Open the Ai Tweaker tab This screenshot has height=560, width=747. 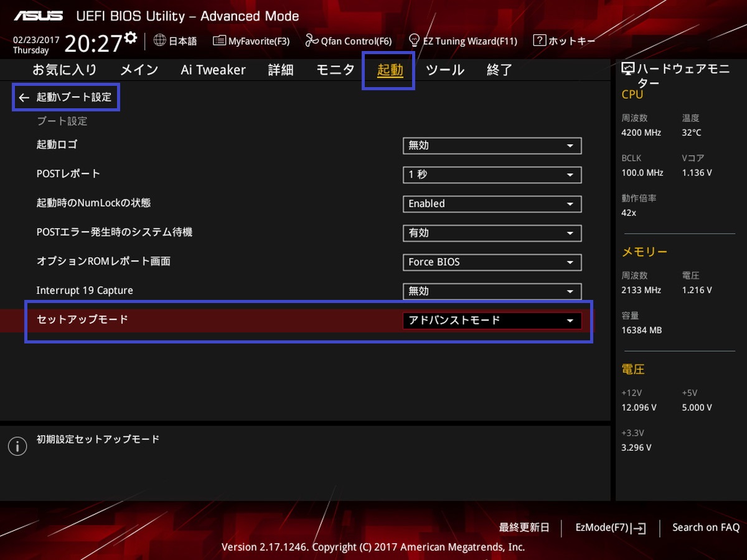213,70
